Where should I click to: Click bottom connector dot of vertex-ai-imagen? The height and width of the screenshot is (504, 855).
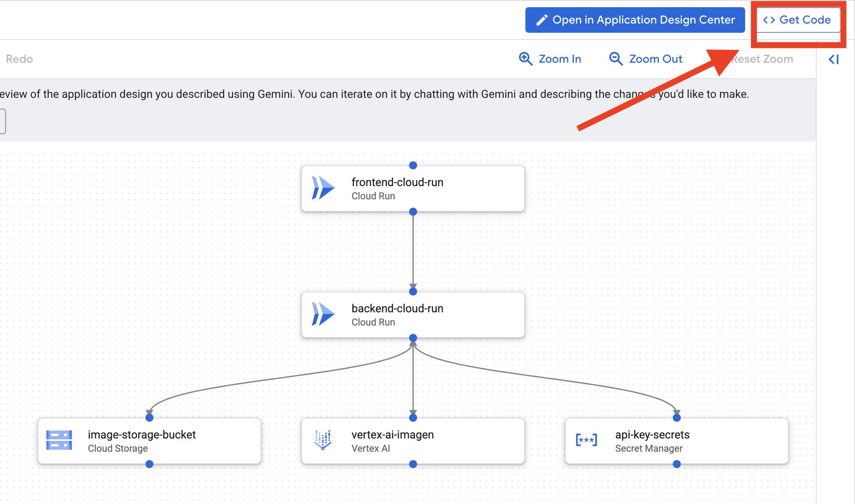413,464
